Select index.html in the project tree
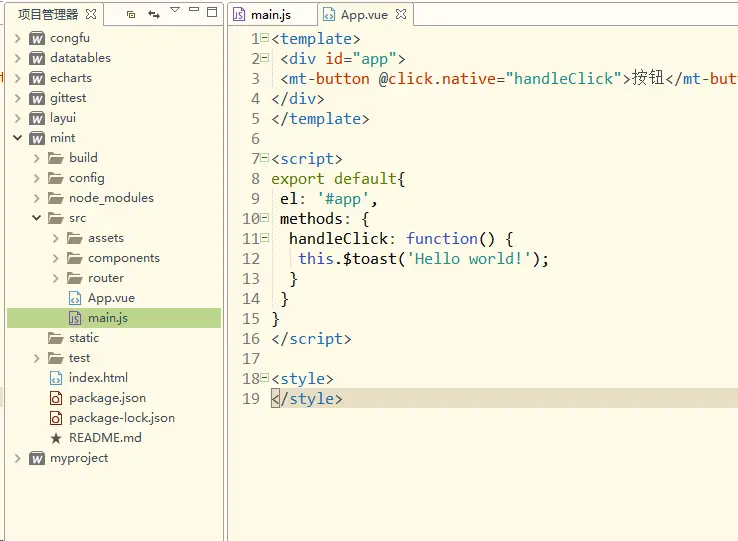Screen dimensions: 738x541 98,378
